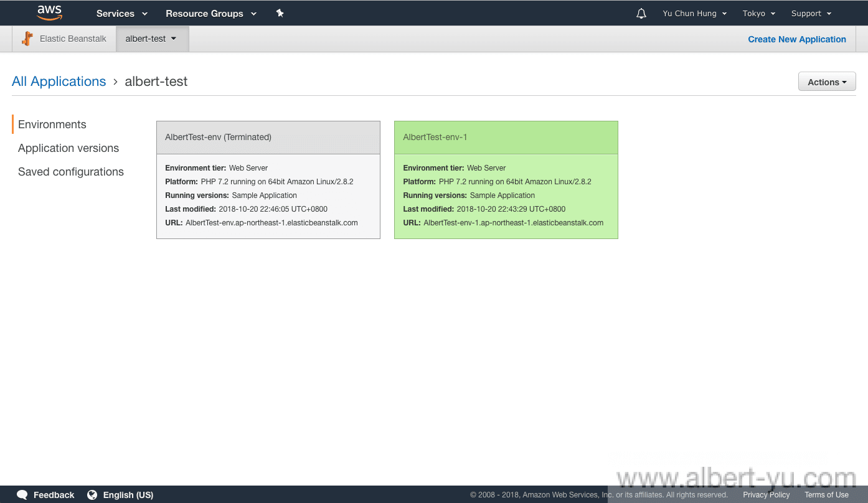
Task: Click the AlbertTest-env.ap-northeast-1 URL
Action: [x=271, y=223]
